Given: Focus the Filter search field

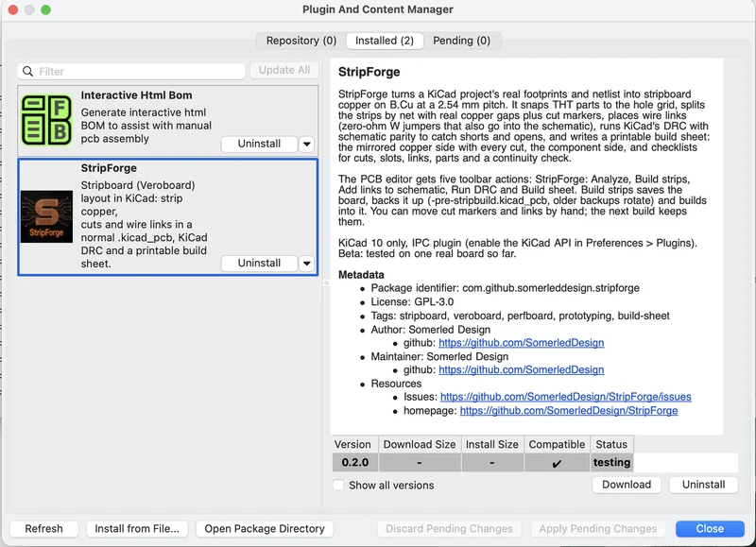Looking at the screenshot, I should pyautogui.click(x=131, y=71).
